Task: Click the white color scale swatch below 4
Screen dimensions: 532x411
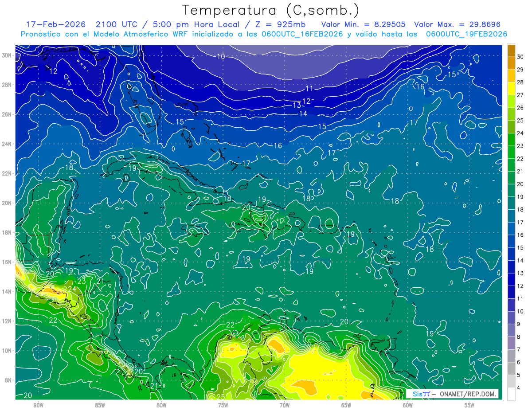Action: (511, 394)
